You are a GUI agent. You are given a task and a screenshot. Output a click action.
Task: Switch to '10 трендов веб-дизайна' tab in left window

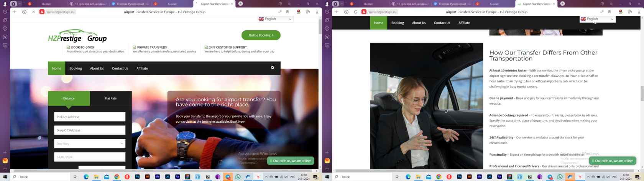click(x=88, y=4)
